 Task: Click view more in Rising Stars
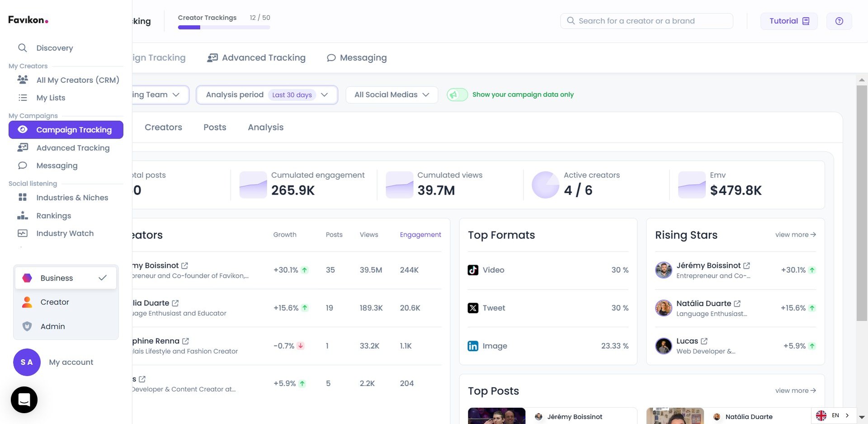[795, 234]
